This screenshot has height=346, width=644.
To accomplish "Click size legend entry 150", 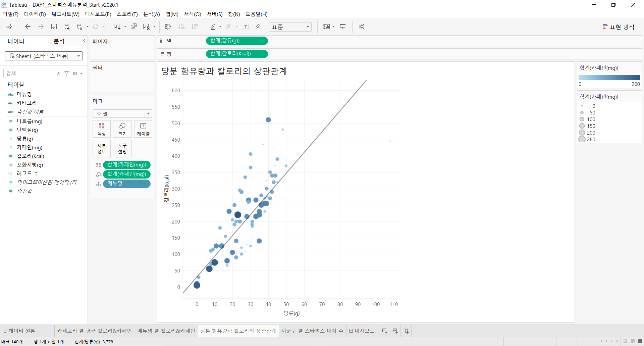I will [x=587, y=126].
